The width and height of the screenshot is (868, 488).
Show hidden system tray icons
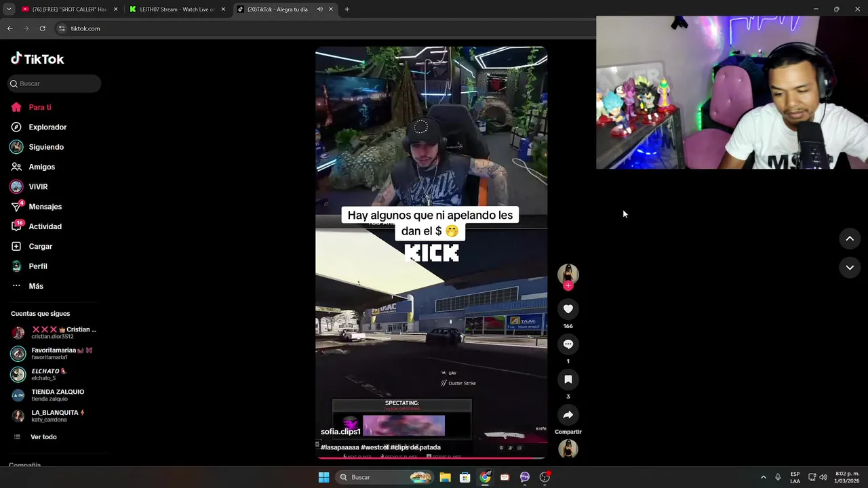(763, 477)
